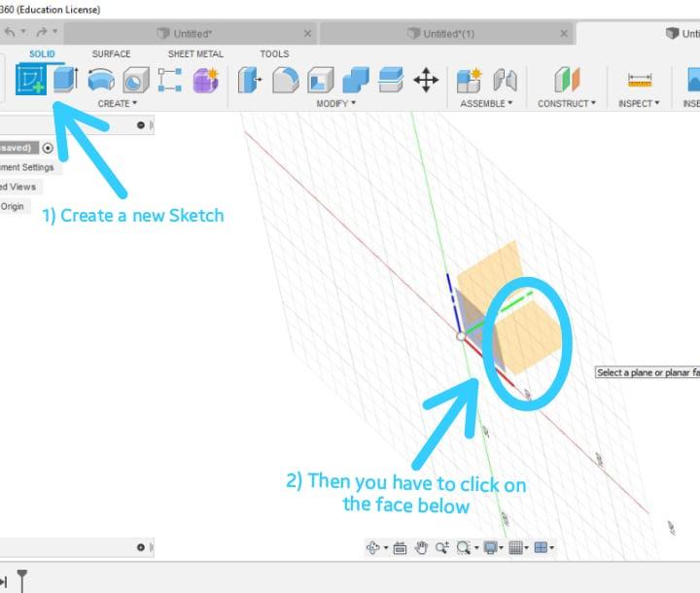
Task: Select the Create Sketch tool
Action: (x=31, y=80)
